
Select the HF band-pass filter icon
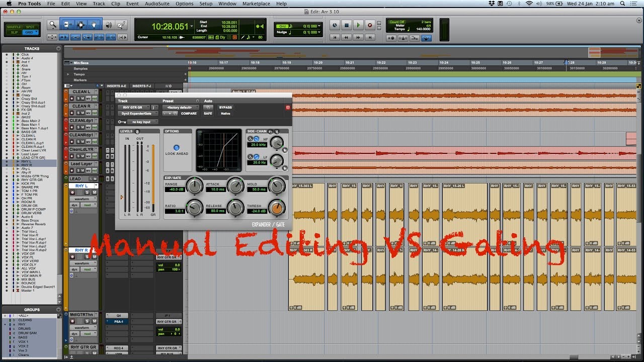click(x=250, y=139)
